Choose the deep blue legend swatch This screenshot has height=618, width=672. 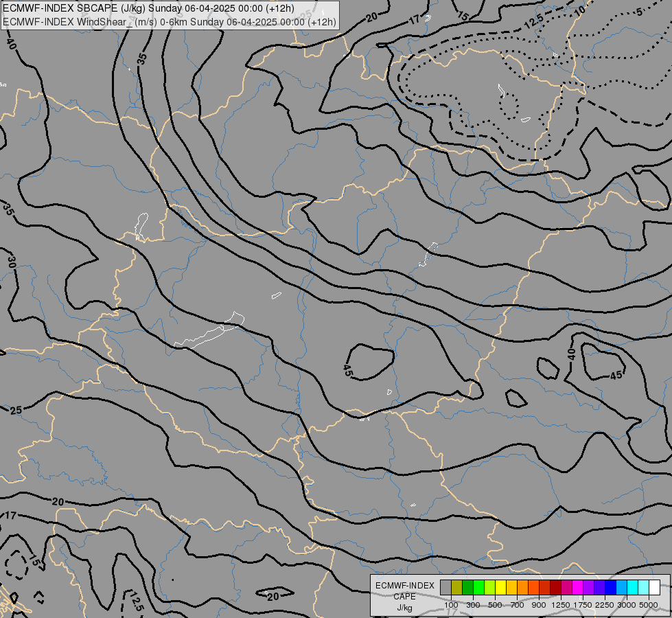click(610, 588)
